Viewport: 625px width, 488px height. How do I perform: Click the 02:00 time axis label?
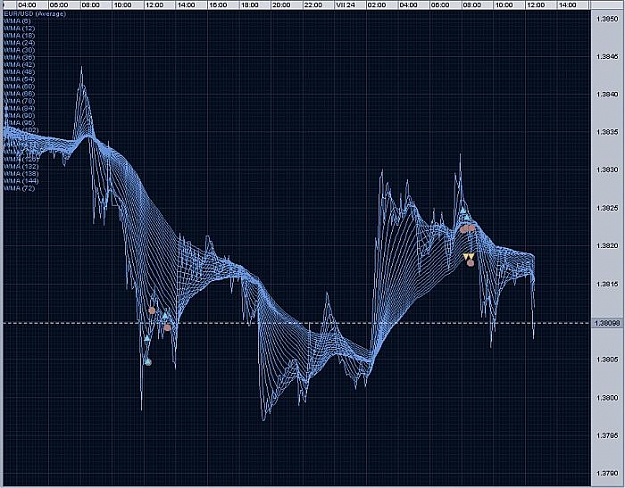click(377, 5)
